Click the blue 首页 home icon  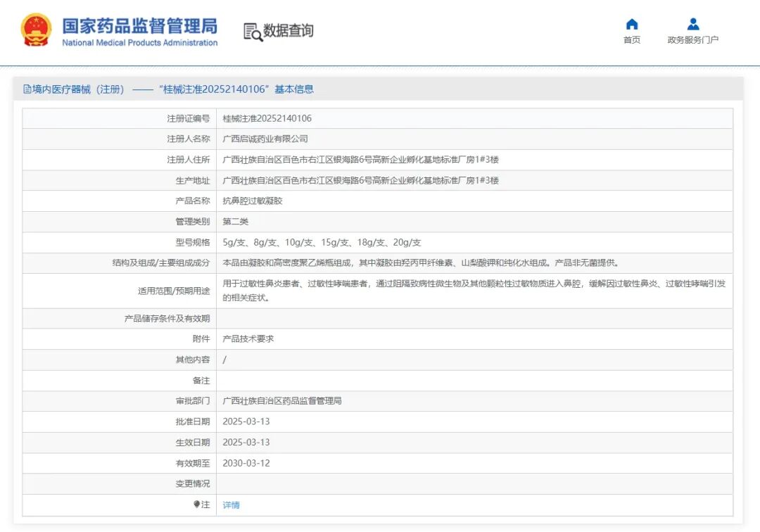click(x=631, y=23)
